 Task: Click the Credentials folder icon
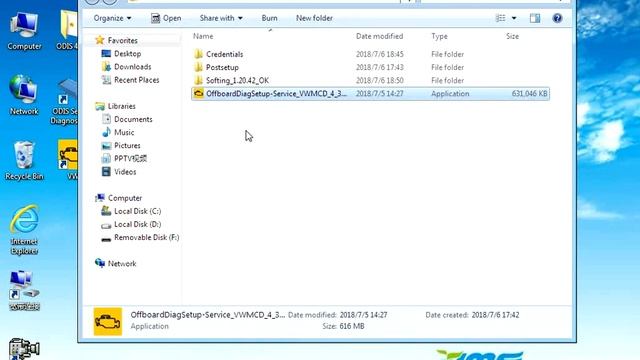click(x=198, y=54)
